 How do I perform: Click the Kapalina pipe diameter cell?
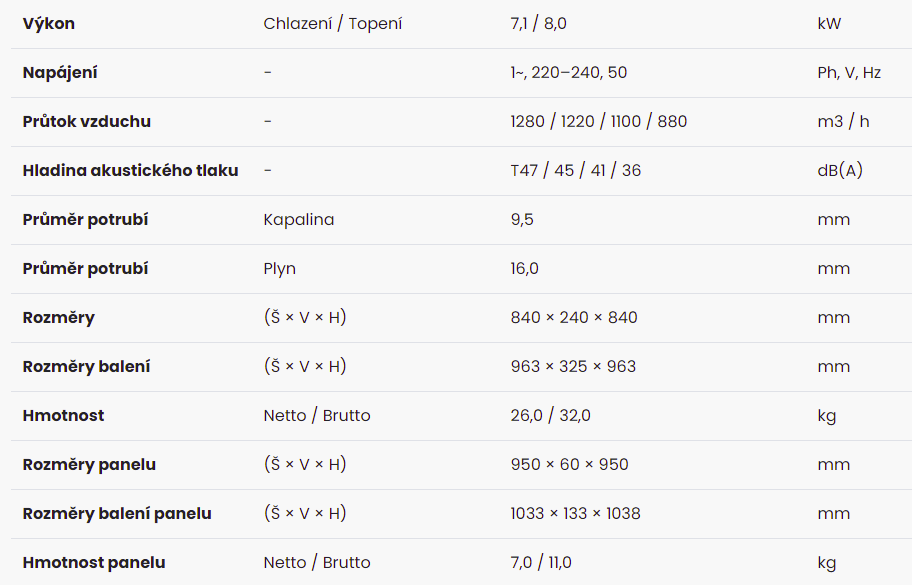pos(299,220)
